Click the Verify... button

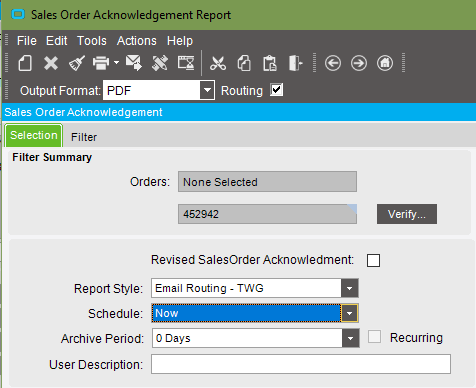pyautogui.click(x=407, y=214)
